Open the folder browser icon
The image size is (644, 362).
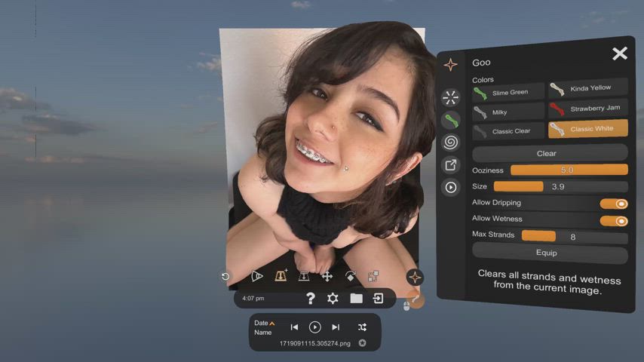point(356,299)
